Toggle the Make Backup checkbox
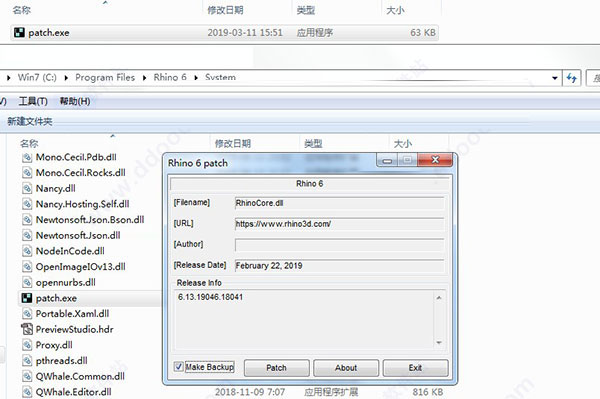This screenshot has width=600, height=399. (178, 366)
